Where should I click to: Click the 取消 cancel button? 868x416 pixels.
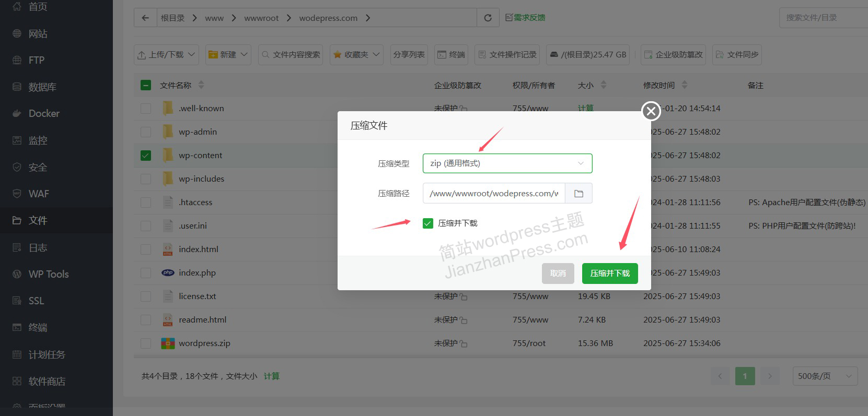click(x=558, y=274)
